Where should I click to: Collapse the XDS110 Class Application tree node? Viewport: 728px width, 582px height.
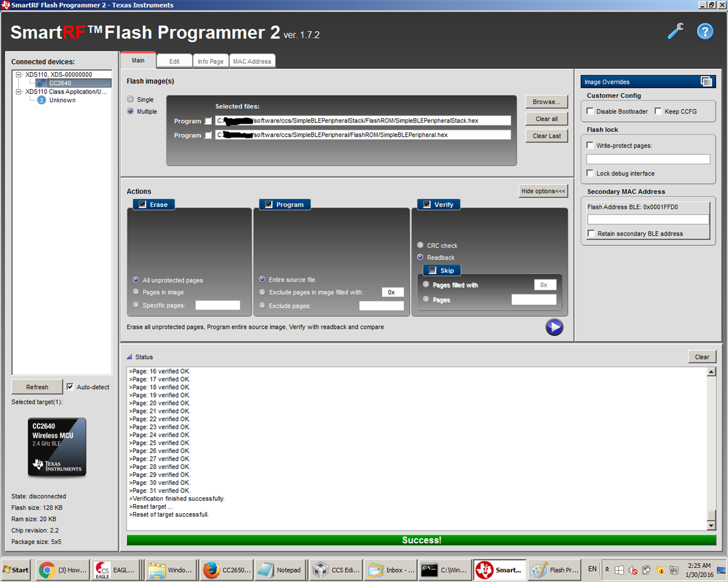click(18, 92)
